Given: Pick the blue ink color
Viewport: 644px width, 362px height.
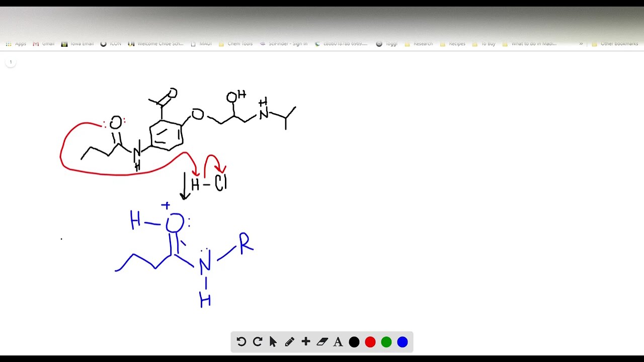Looking at the screenshot, I should 403,342.
